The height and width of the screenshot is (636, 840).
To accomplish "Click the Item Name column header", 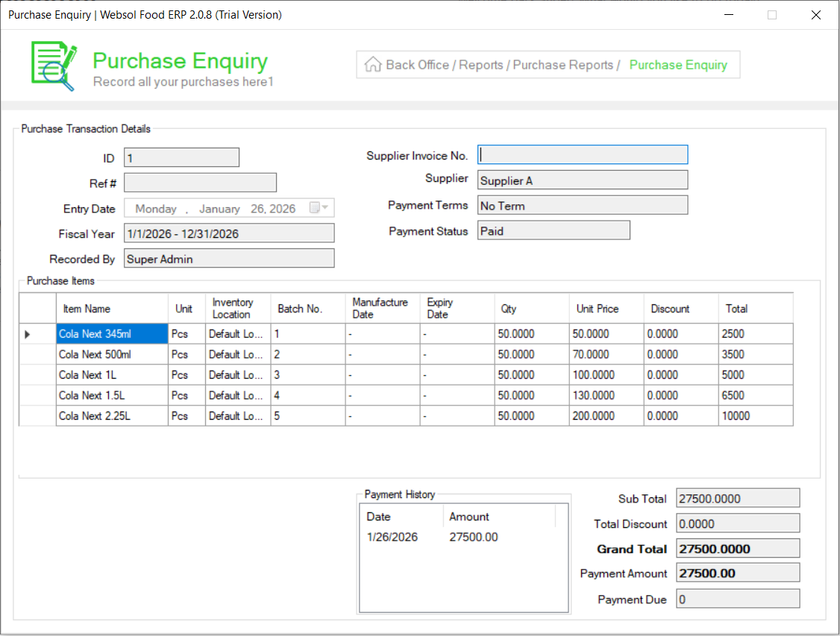I will 112,309.
